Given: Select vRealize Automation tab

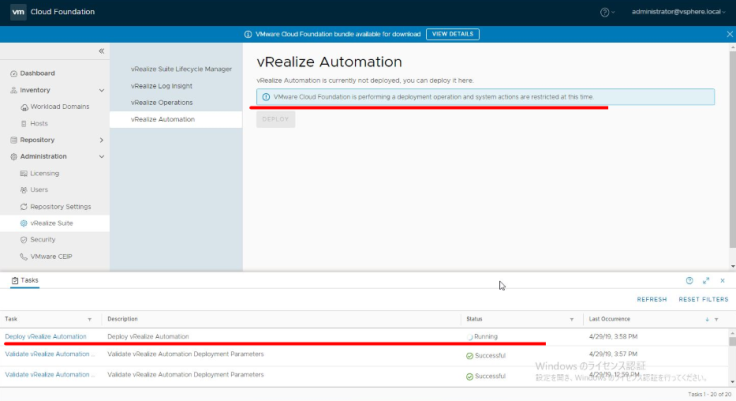Looking at the screenshot, I should tap(176, 119).
